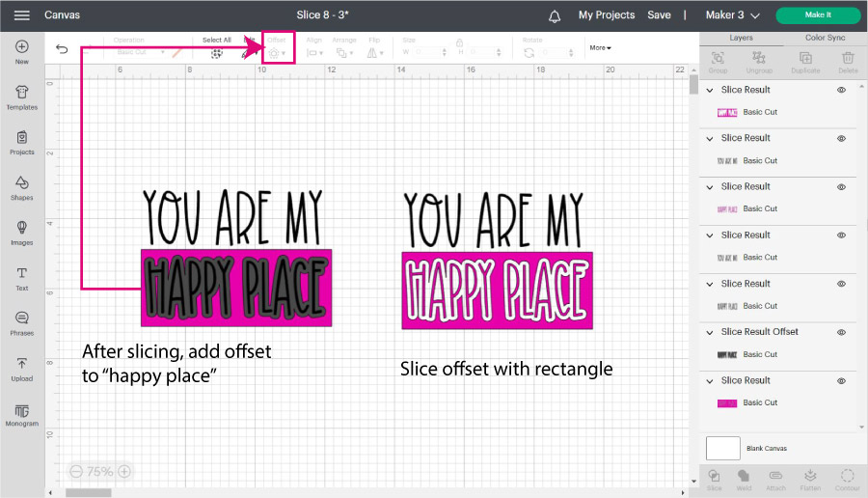868x498 pixels.
Task: Open the Flip dropdown
Action: (375, 53)
